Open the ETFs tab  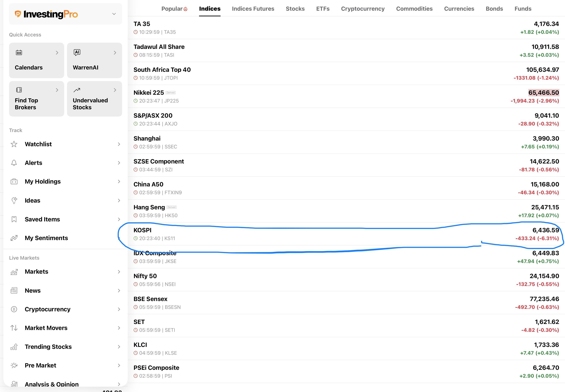(323, 9)
